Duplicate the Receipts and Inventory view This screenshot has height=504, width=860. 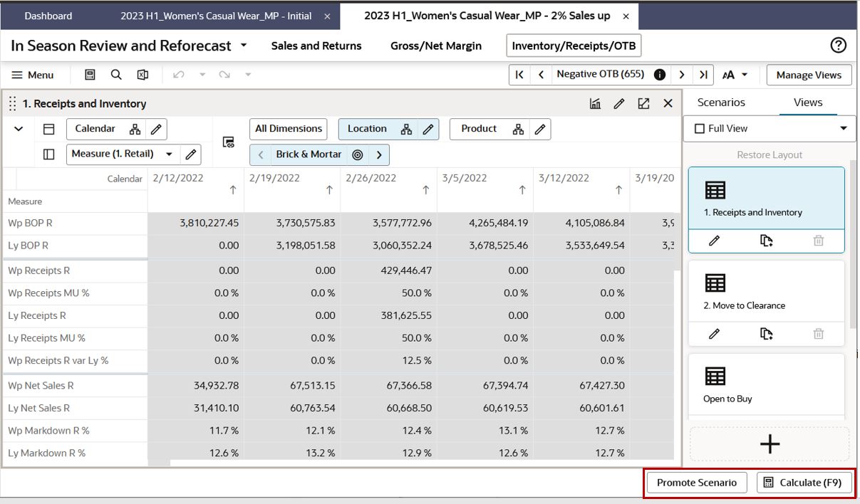767,241
